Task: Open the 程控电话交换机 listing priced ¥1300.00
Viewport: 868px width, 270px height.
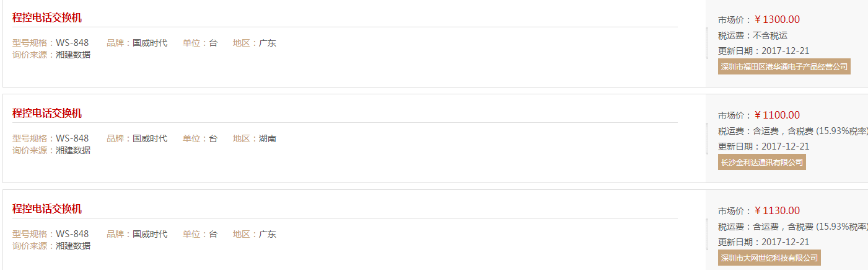Action: click(47, 17)
